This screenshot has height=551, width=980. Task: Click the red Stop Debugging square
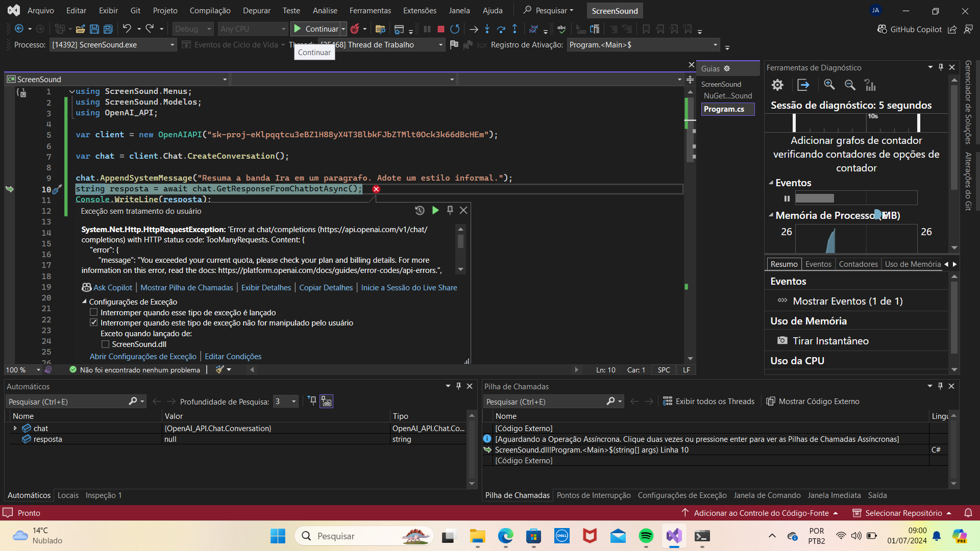[441, 29]
